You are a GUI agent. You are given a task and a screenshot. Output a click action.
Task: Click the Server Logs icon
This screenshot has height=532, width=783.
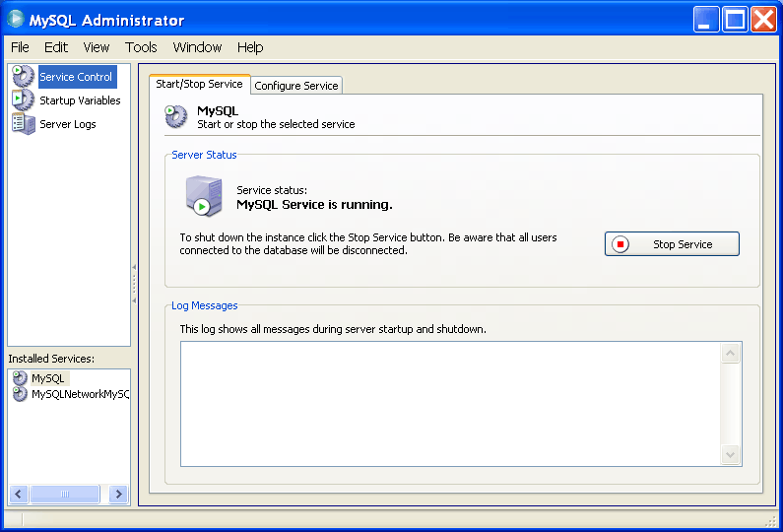pos(23,123)
